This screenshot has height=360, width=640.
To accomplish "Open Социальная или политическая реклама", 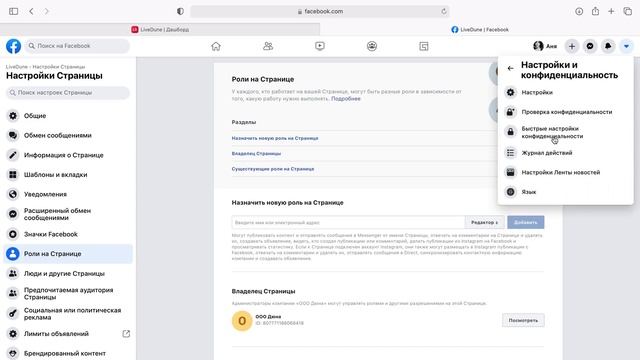I will click(68, 314).
